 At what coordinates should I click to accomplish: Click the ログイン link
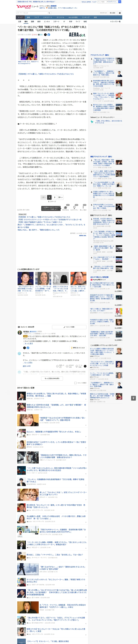tap(42, 8)
